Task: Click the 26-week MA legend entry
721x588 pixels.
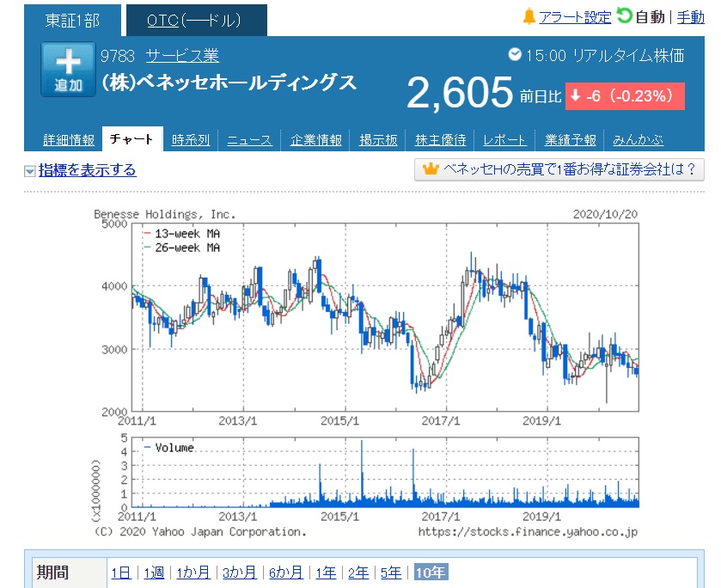Action: point(182,248)
